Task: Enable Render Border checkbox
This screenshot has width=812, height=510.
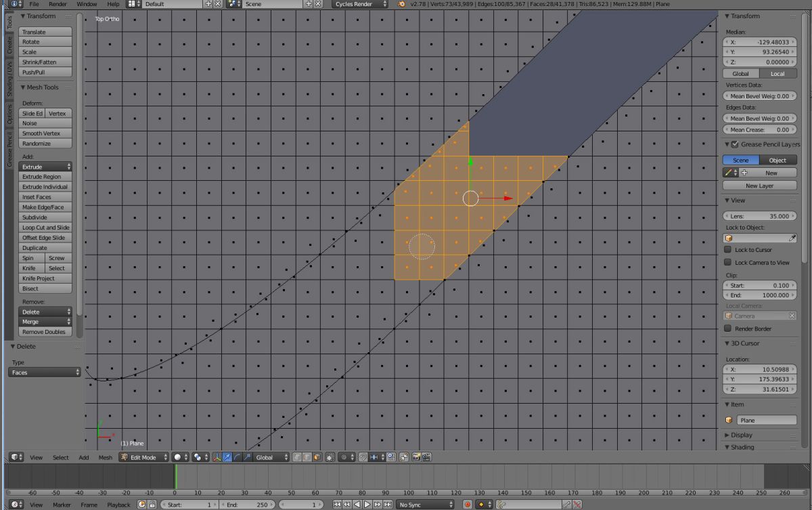Action: point(728,328)
